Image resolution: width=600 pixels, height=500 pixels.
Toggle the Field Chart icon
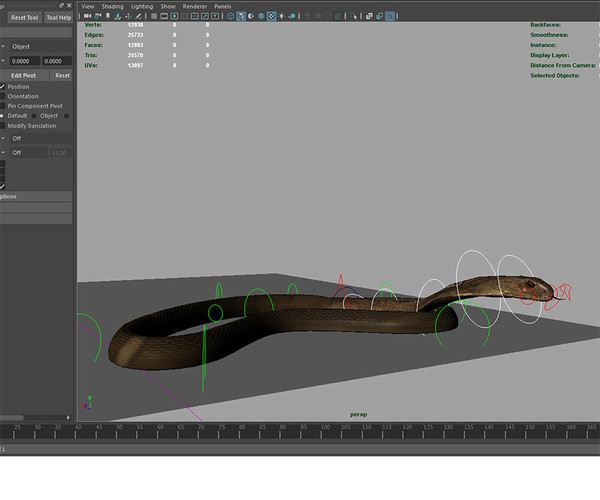(x=195, y=16)
